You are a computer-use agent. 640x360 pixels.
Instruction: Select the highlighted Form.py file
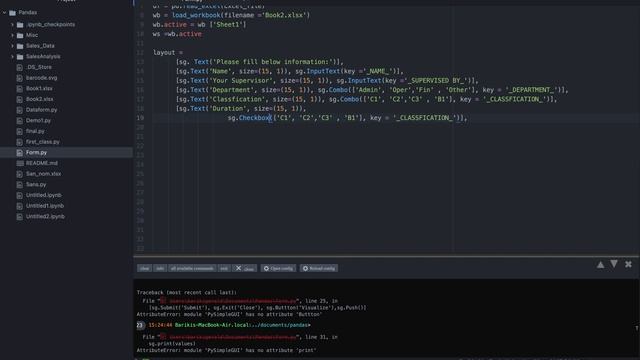click(x=36, y=152)
